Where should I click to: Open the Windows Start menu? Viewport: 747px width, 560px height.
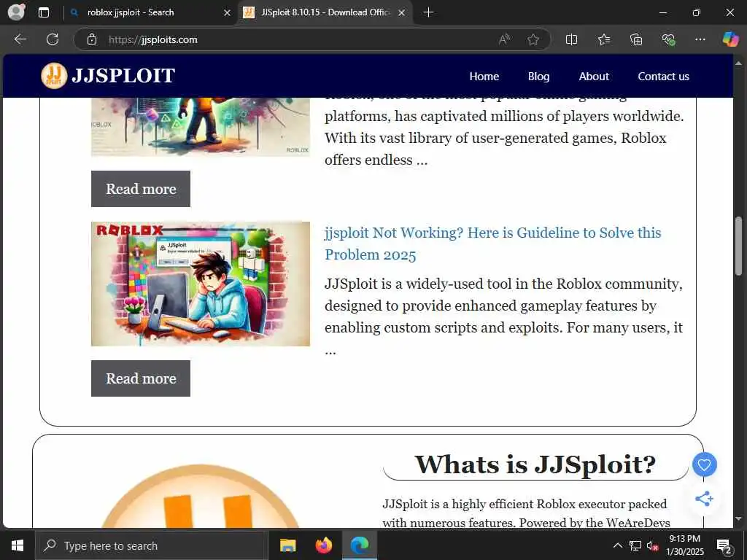click(18, 545)
